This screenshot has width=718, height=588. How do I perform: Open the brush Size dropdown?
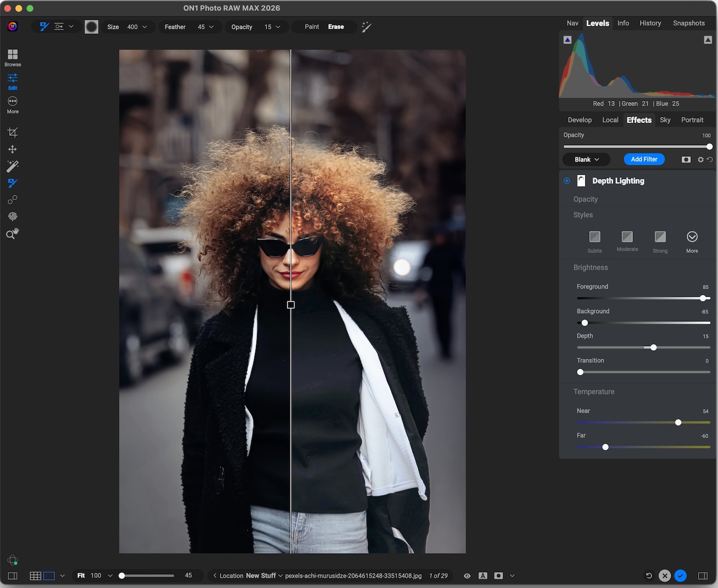coord(145,27)
